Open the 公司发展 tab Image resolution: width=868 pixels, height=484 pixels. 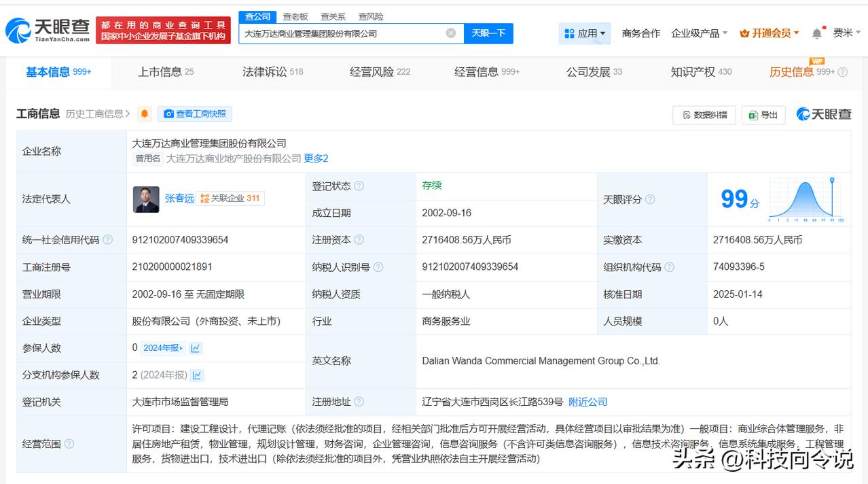coord(594,72)
